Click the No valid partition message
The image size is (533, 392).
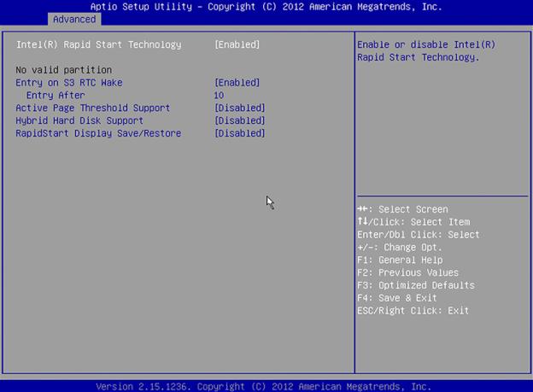63,70
